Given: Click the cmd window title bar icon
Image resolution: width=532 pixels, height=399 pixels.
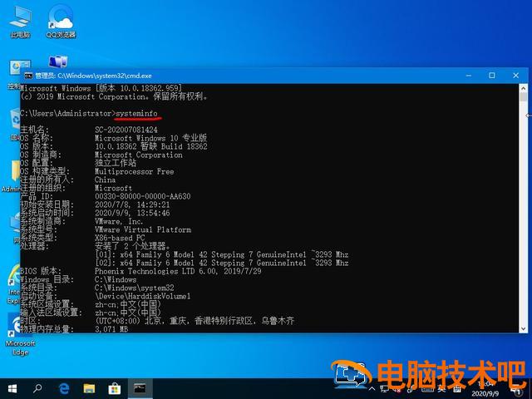Looking at the screenshot, I should pyautogui.click(x=28, y=76).
